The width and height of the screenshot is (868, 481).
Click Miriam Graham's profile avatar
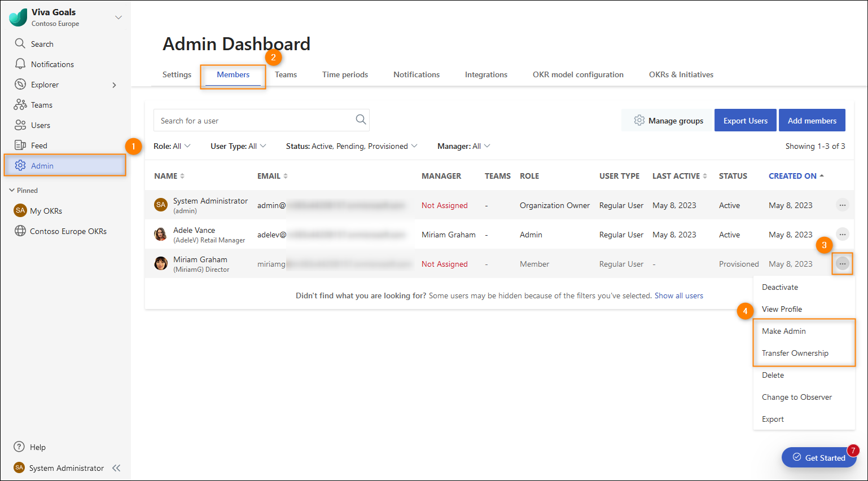click(x=161, y=263)
